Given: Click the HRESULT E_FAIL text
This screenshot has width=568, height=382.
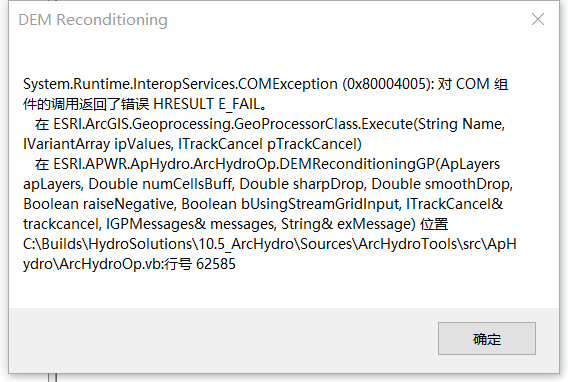Looking at the screenshot, I should [x=207, y=104].
